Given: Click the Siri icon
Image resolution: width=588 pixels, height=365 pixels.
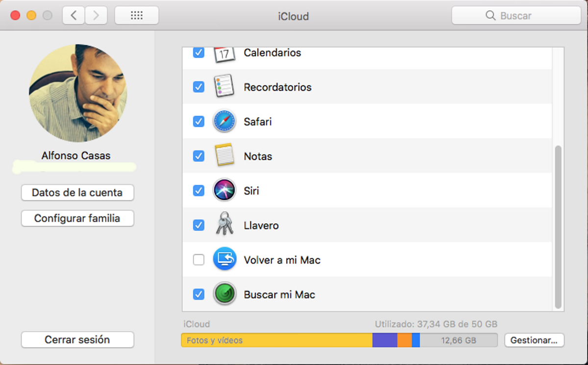Looking at the screenshot, I should pyautogui.click(x=224, y=191).
